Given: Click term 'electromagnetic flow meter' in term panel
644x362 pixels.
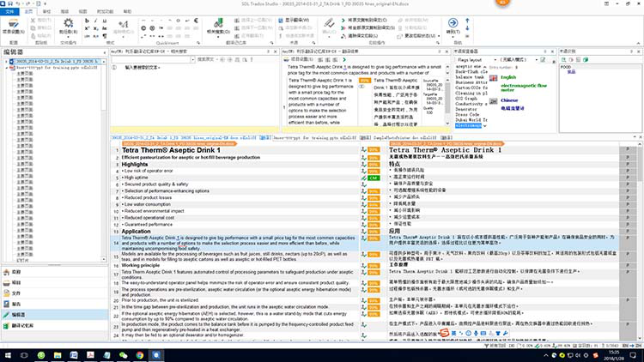Looking at the screenshot, I should 524,87.
